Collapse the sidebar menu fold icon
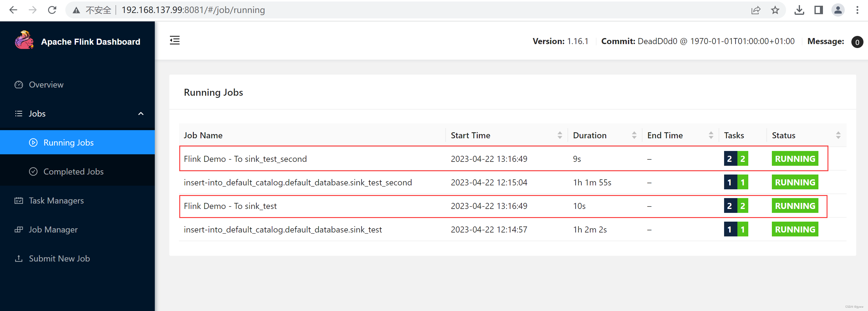This screenshot has width=868, height=311. 174,40
